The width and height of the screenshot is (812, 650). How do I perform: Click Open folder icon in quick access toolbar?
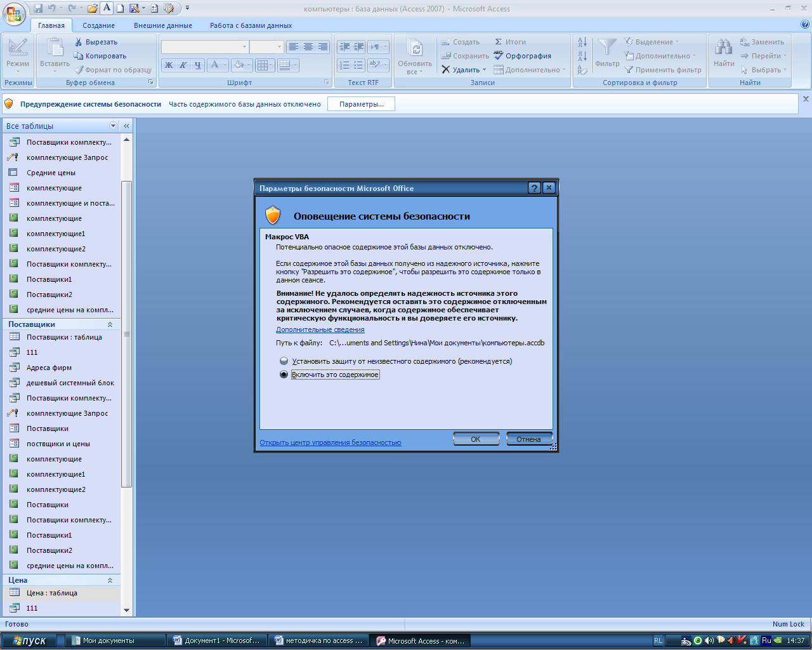[93, 9]
